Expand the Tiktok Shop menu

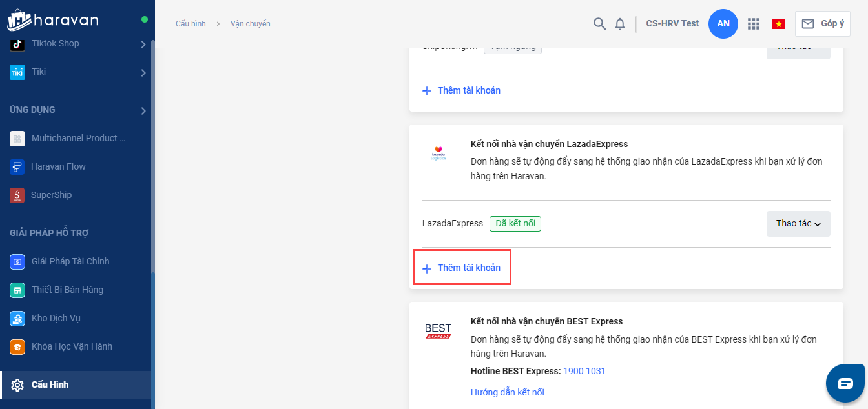tap(143, 44)
